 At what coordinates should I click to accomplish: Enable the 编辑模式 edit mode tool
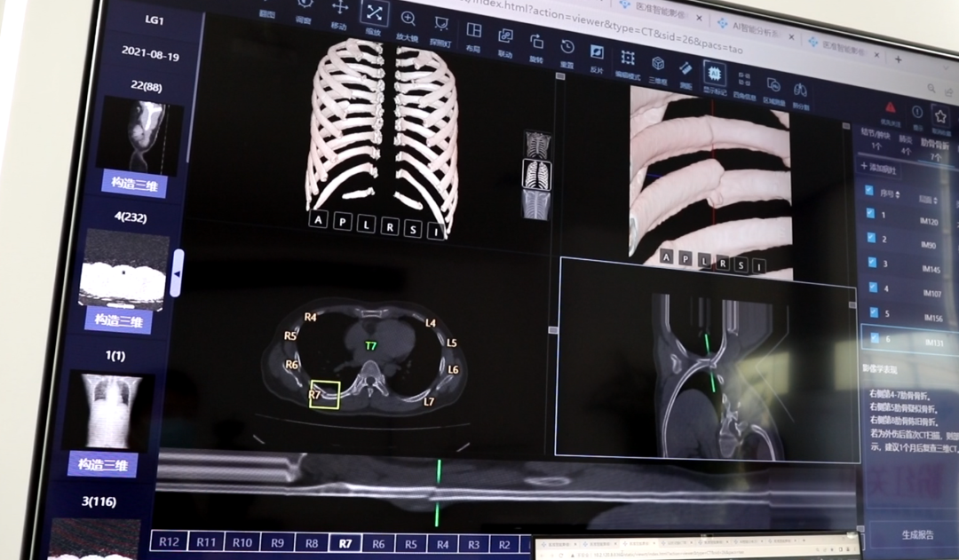pos(628,64)
